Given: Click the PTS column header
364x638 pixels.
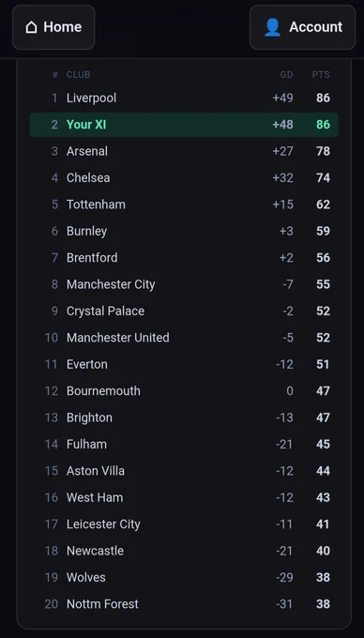Looking at the screenshot, I should [321, 74].
